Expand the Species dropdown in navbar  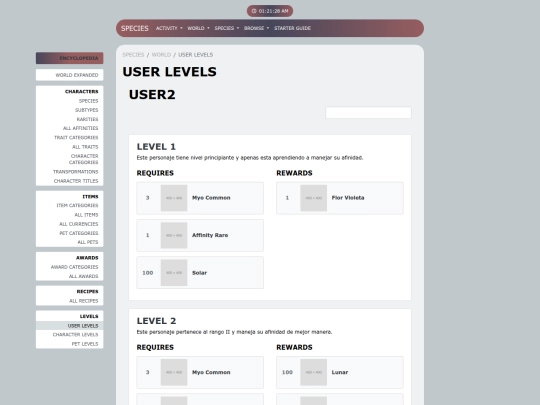click(227, 28)
